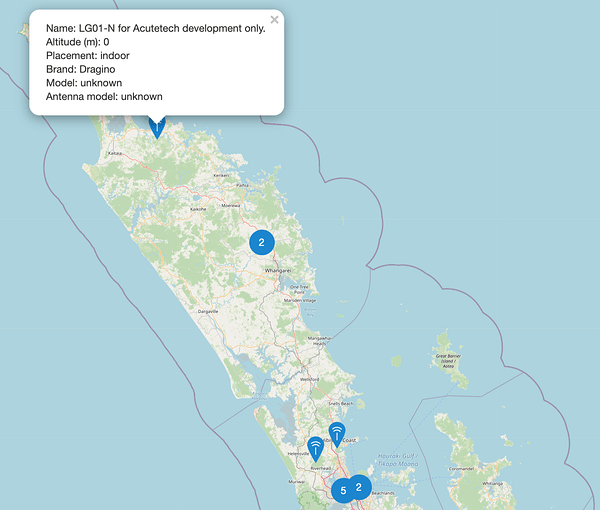Open the cluster of 2 near Whangarei
Screen dimensions: 600x510
click(262, 242)
